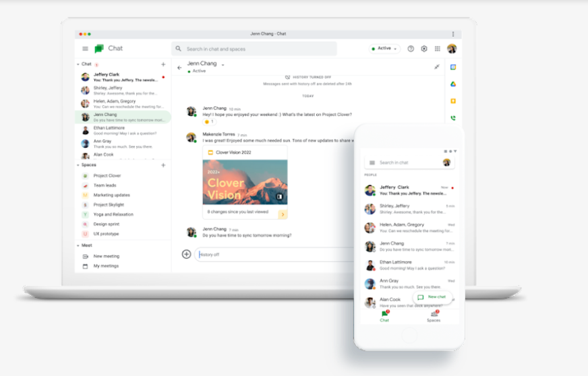Click the plus icon next to message box
588x376 pixels.
pos(187,254)
